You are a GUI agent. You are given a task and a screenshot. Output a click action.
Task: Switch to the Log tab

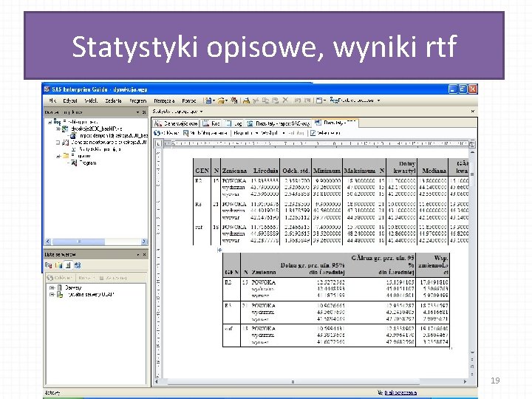234,123
